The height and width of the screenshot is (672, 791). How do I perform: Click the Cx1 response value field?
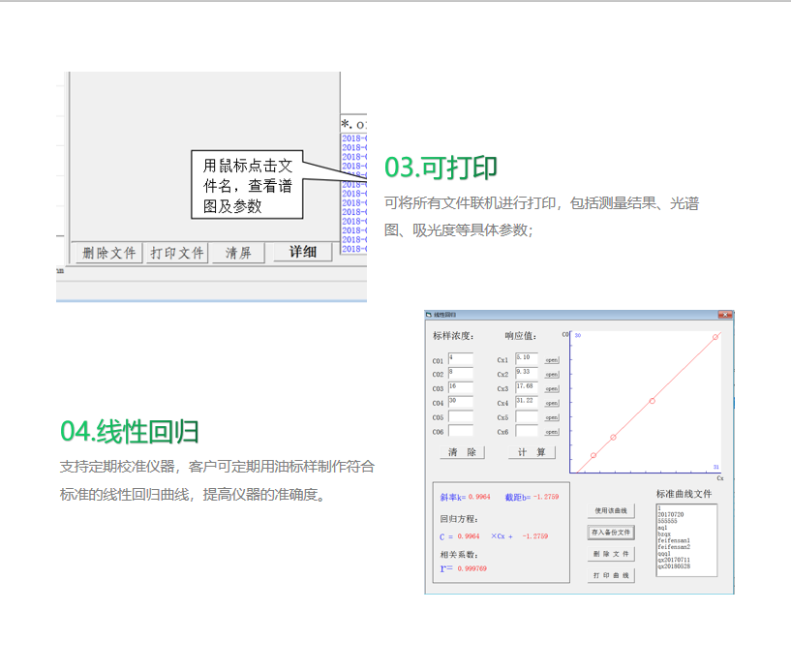[527, 359]
